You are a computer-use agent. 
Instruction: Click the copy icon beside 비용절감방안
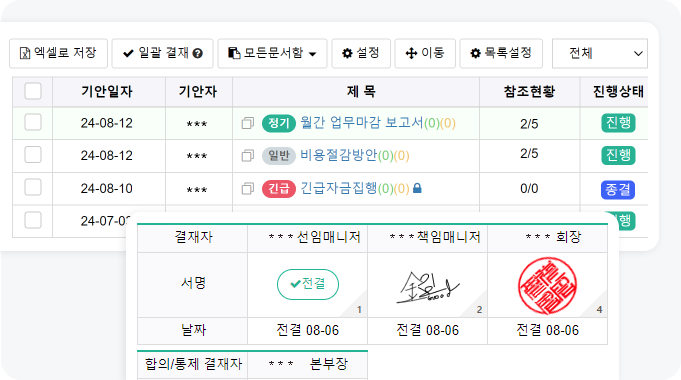[x=248, y=155]
